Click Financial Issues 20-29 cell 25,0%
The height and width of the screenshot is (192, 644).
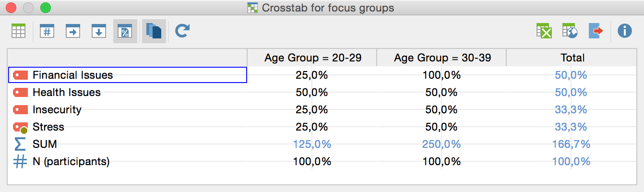[x=312, y=75]
